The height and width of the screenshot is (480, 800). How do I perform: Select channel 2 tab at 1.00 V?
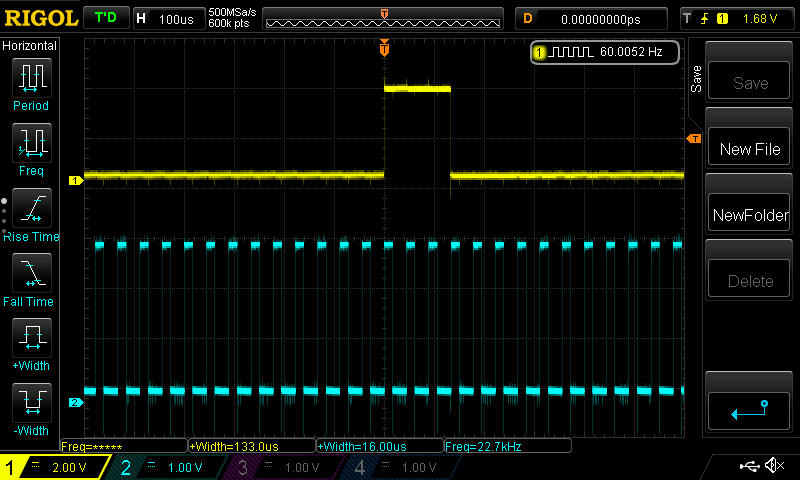[x=168, y=467]
